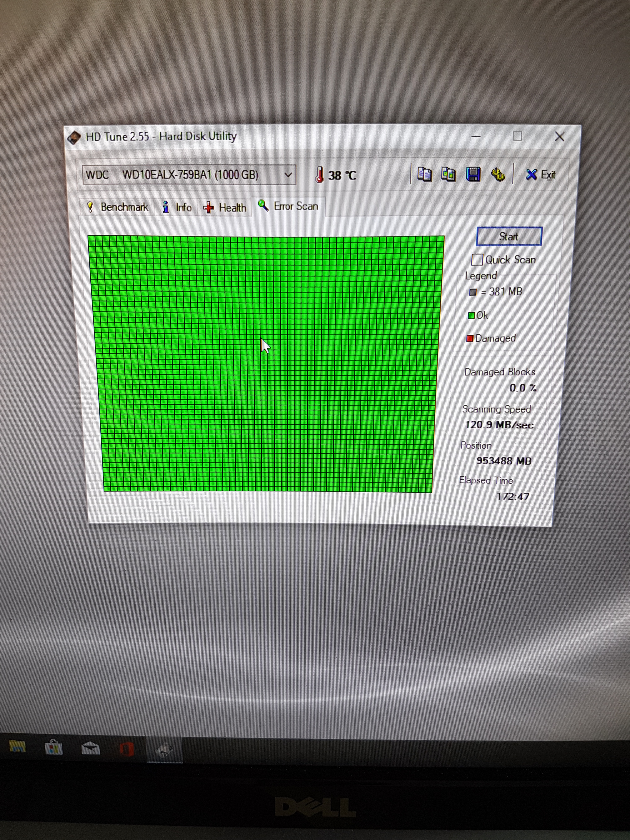
Task: Minimize the HD Tune window
Action: [476, 136]
